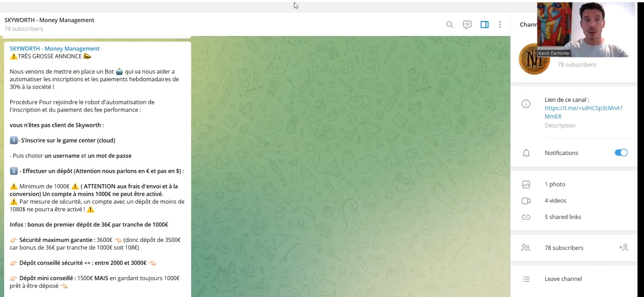Click the 'TRÈS GROSSE ANNONCE' heading line

click(x=51, y=56)
